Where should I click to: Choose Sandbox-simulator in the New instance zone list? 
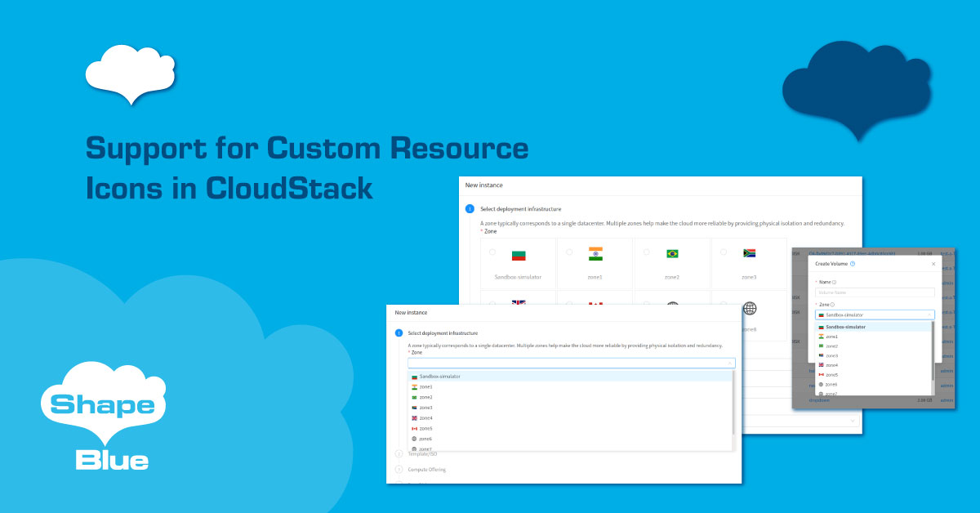click(571, 377)
